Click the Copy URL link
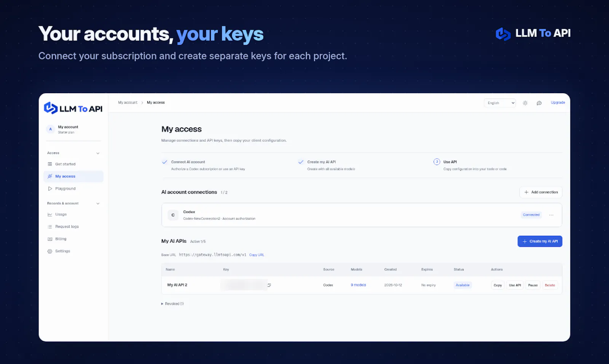 pos(257,255)
